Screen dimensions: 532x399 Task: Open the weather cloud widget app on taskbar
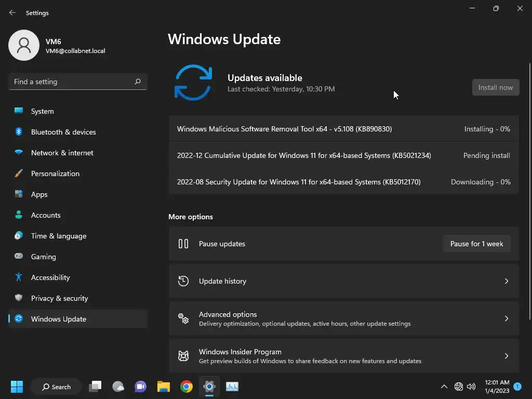pos(118,387)
